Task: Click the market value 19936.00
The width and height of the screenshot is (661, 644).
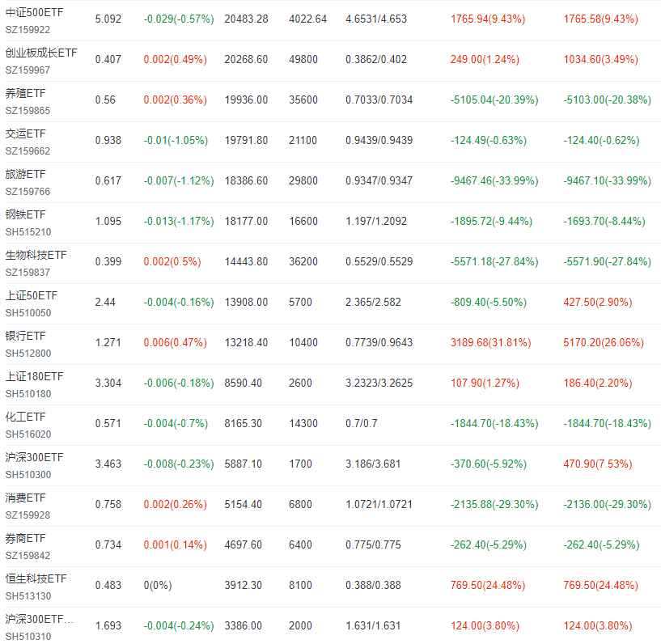Action: (246, 100)
